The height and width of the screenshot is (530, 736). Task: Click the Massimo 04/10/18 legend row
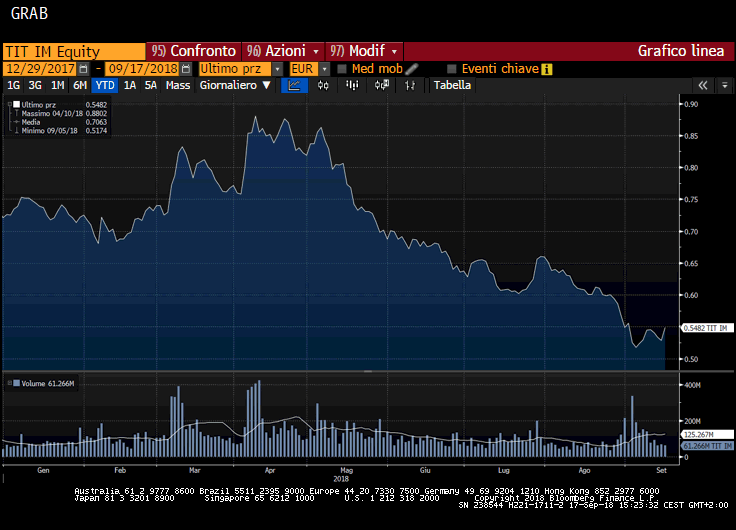[x=61, y=113]
